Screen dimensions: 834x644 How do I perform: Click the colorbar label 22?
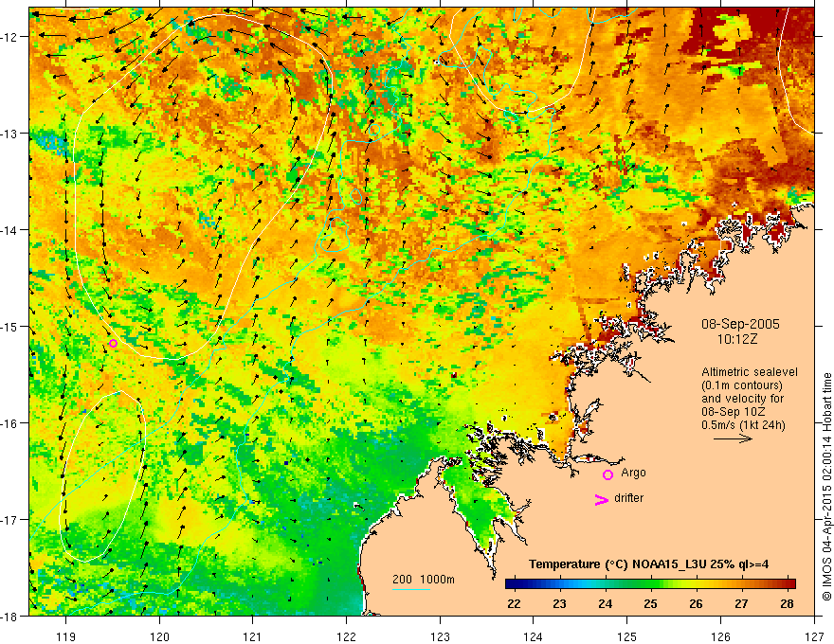coord(514,604)
